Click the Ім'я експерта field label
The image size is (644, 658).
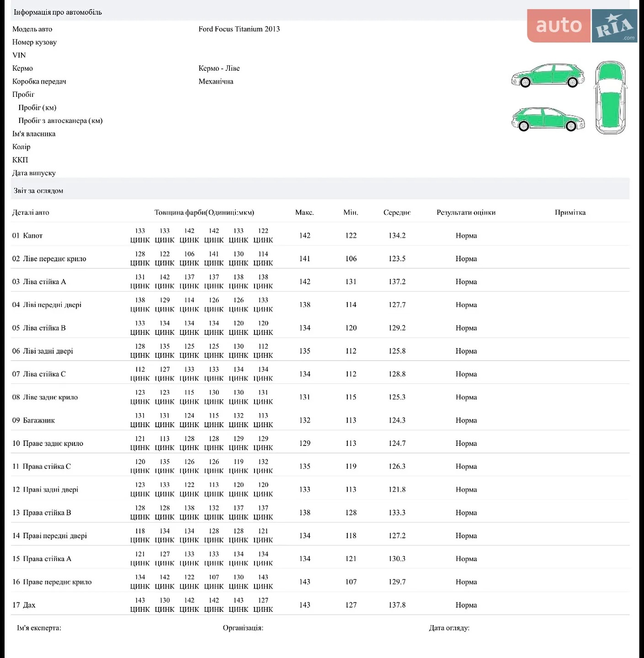(39, 628)
